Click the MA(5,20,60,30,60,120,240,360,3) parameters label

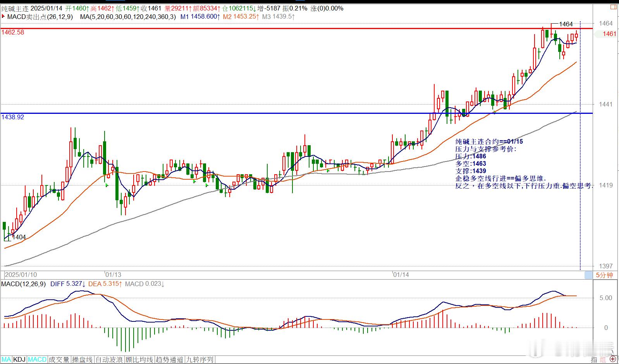[x=128, y=17]
